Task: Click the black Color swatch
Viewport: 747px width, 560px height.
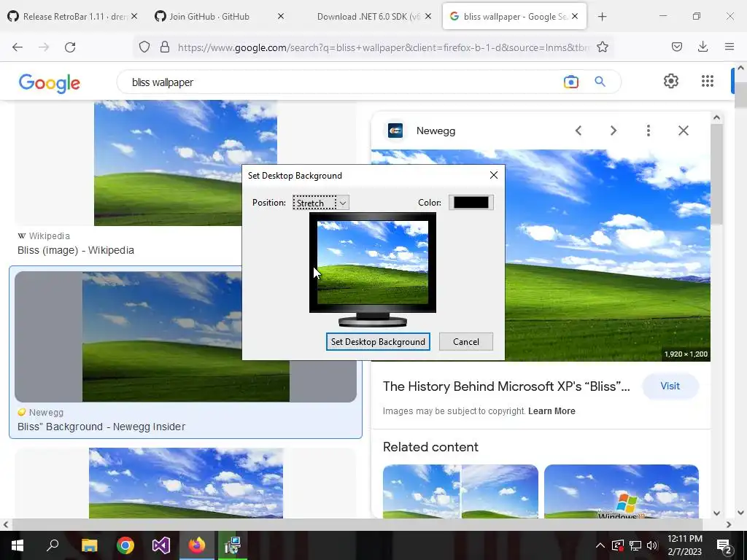Action: (471, 203)
